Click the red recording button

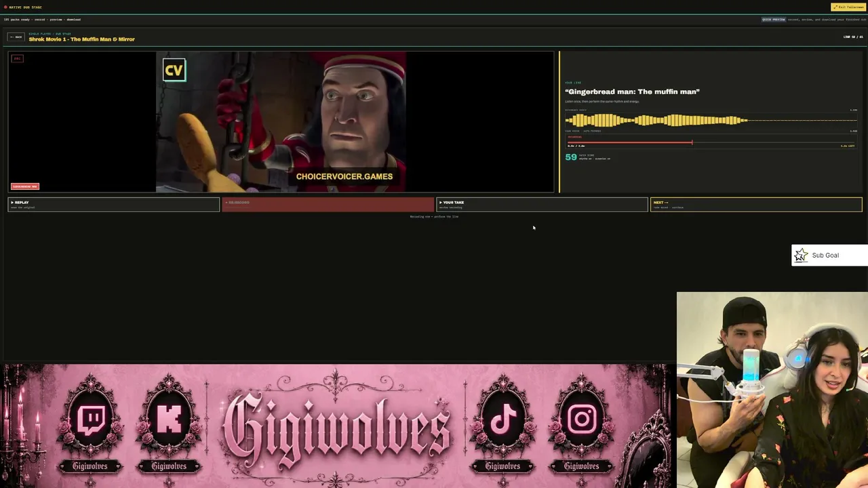point(328,204)
